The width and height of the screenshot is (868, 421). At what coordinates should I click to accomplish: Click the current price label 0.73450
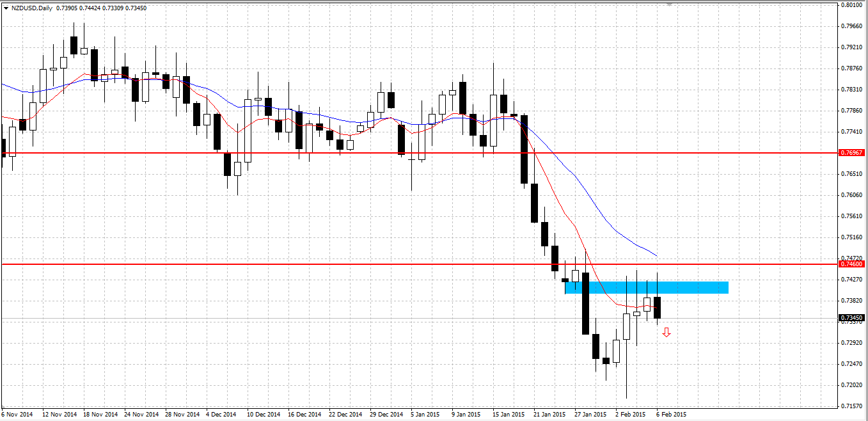852,317
